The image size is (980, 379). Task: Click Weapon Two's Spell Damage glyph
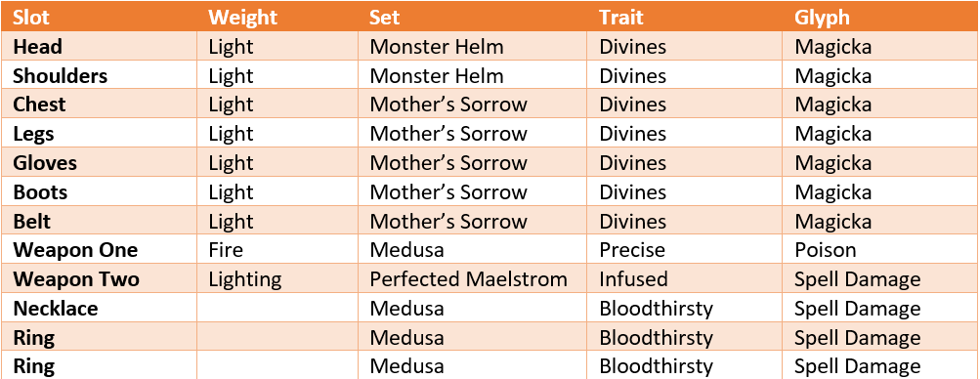pyautogui.click(x=857, y=279)
